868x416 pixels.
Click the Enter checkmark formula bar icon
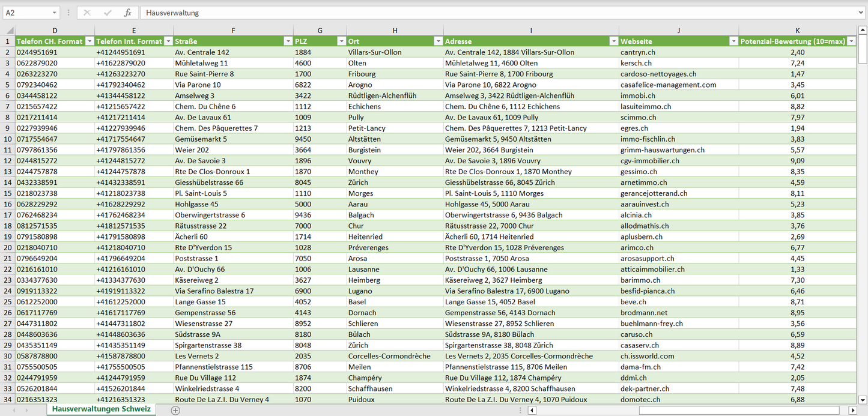pos(108,13)
